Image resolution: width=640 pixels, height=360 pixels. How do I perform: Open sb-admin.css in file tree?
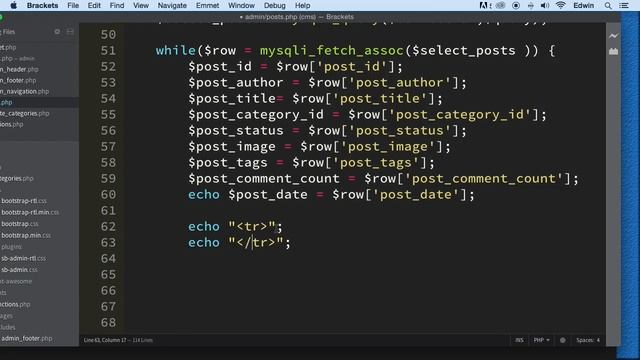tap(19, 269)
